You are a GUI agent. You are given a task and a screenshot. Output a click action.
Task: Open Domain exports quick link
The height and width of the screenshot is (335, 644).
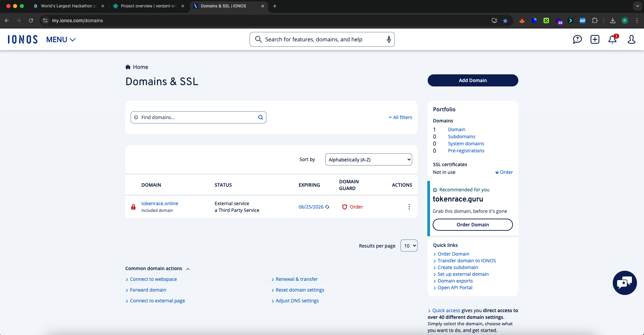pos(455,281)
